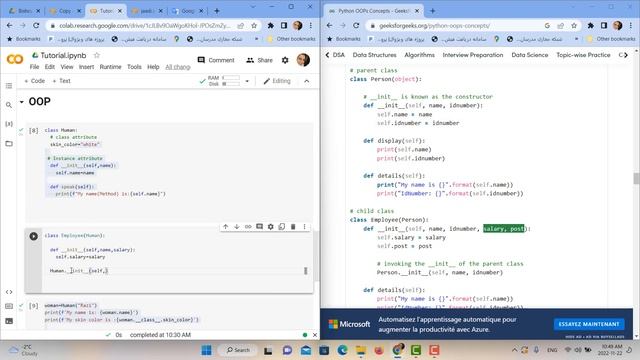Image resolution: width=640 pixels, height=360 pixels.
Task: Open more cell actions menu
Action: (x=304, y=227)
